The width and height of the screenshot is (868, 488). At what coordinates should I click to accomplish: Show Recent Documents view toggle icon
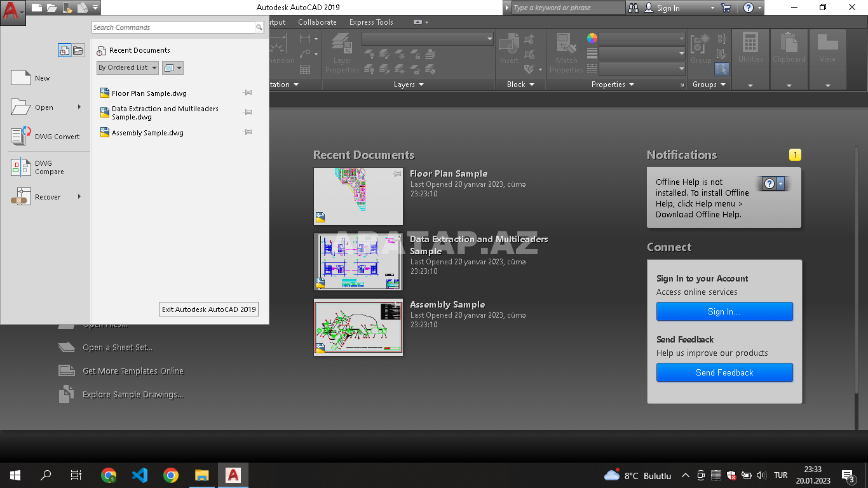(64, 50)
